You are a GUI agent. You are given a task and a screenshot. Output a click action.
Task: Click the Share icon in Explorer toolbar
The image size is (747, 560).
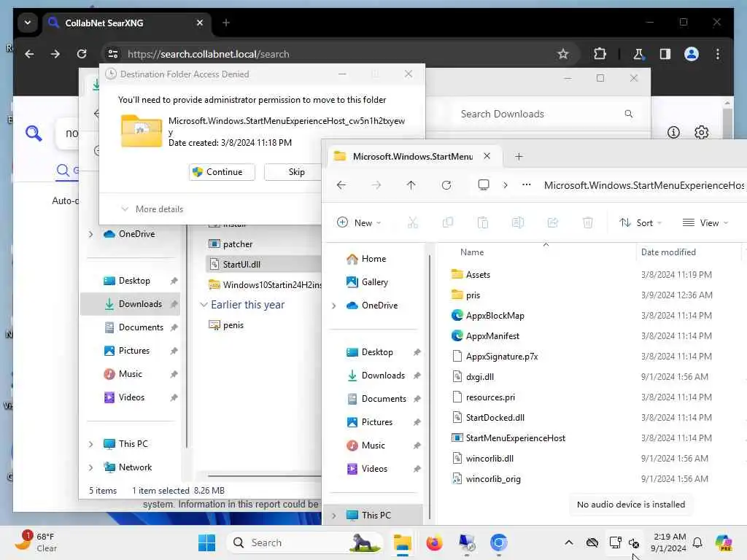(553, 222)
